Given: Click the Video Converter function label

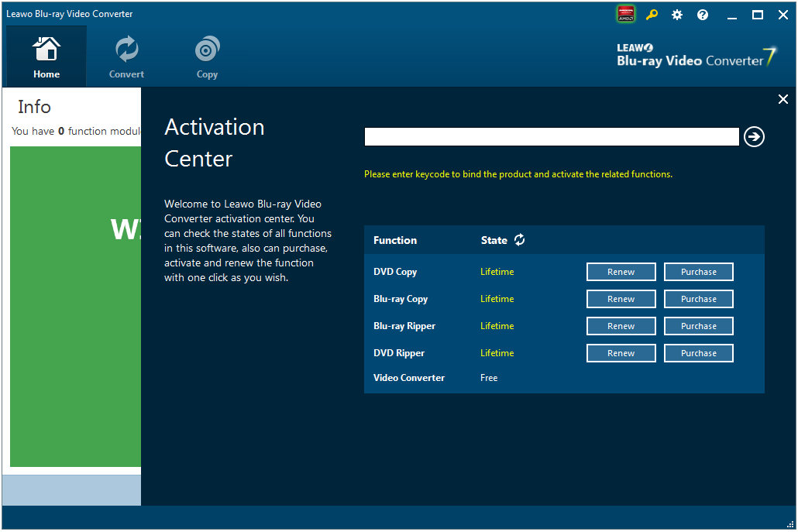Looking at the screenshot, I should [408, 378].
